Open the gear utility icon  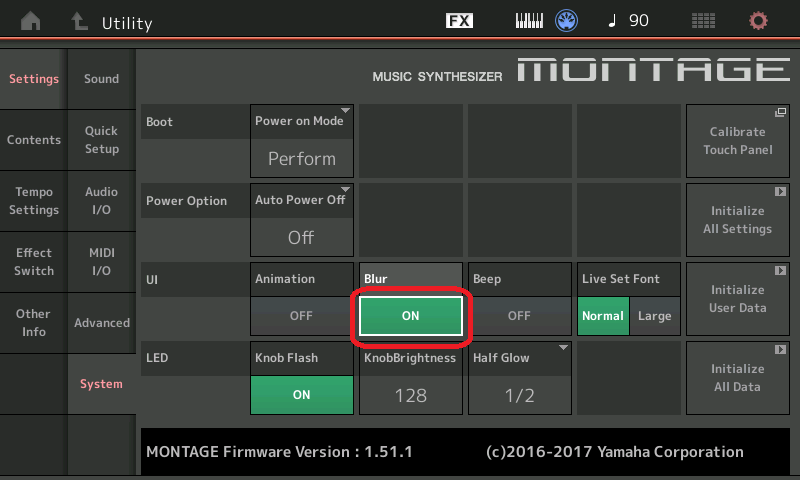759,21
